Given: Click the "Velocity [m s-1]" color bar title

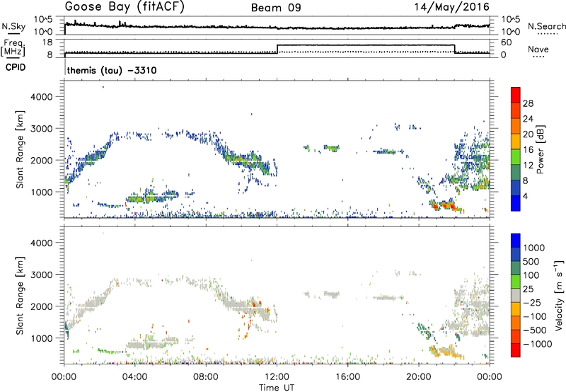Looking at the screenshot, I should point(559,295).
